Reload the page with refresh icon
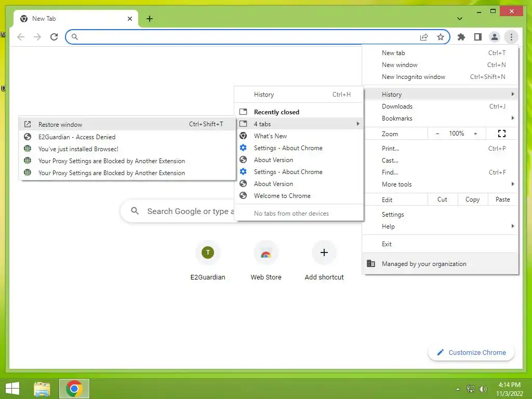 click(x=54, y=37)
